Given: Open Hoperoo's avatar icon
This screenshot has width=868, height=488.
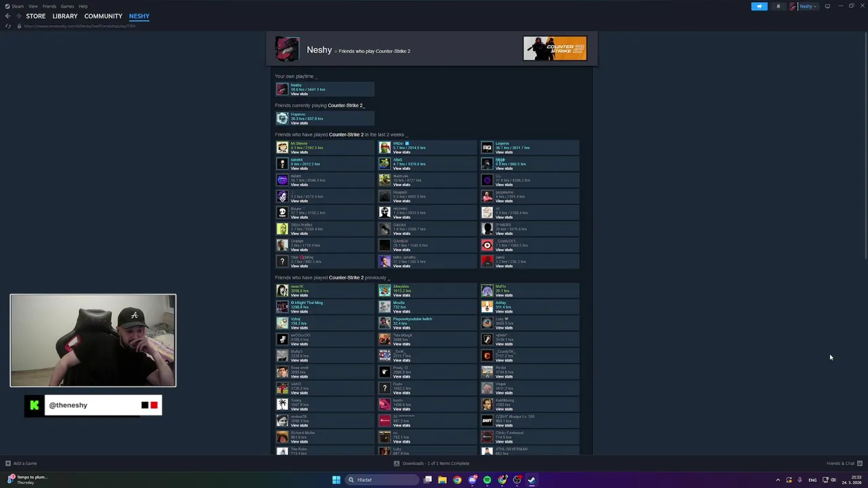Looking at the screenshot, I should [x=282, y=119].
